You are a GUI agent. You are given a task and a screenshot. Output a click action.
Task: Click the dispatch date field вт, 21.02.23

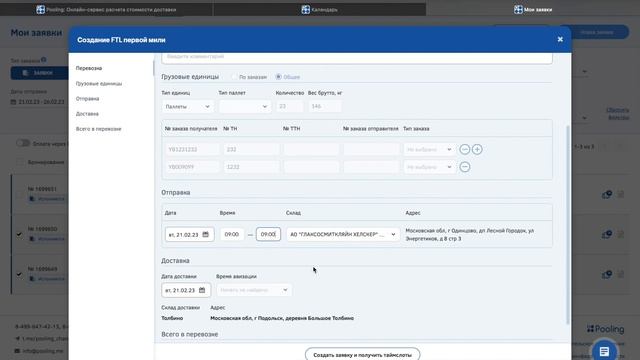pos(189,234)
